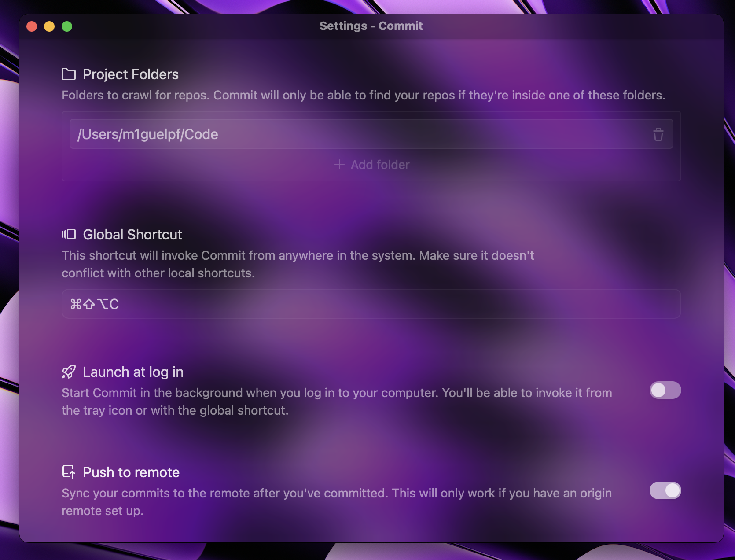The image size is (735, 560).
Task: Add a new project folder
Action: (x=371, y=165)
